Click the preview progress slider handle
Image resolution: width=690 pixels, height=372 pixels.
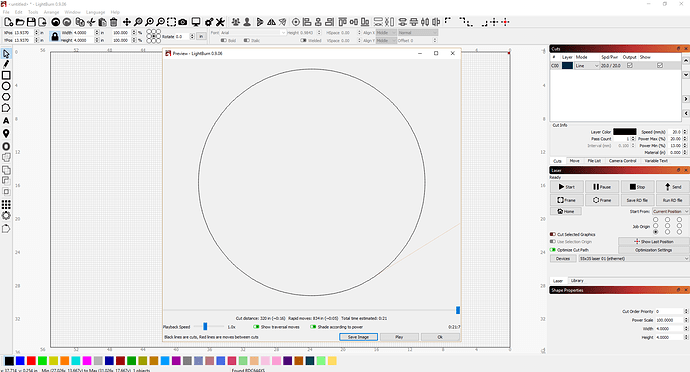(458, 310)
